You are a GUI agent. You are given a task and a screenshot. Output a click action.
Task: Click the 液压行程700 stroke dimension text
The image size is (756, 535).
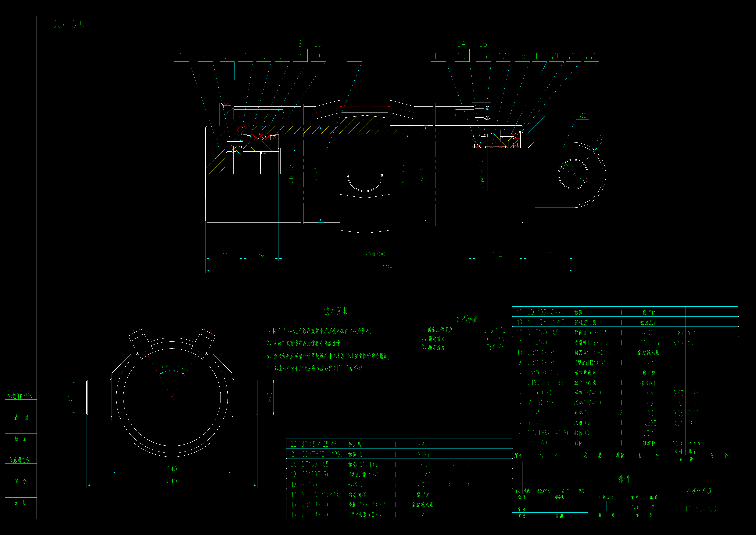click(x=375, y=254)
